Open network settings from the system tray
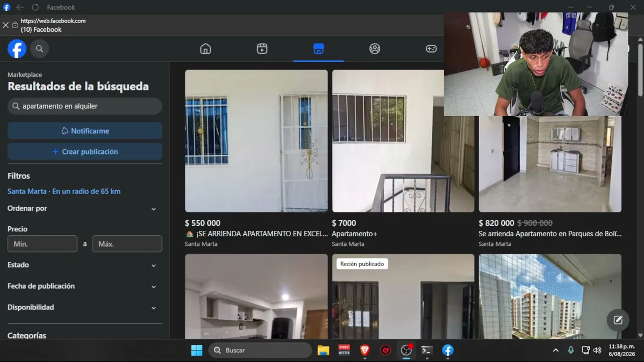Viewport: 644px width, 362px height. click(x=586, y=350)
